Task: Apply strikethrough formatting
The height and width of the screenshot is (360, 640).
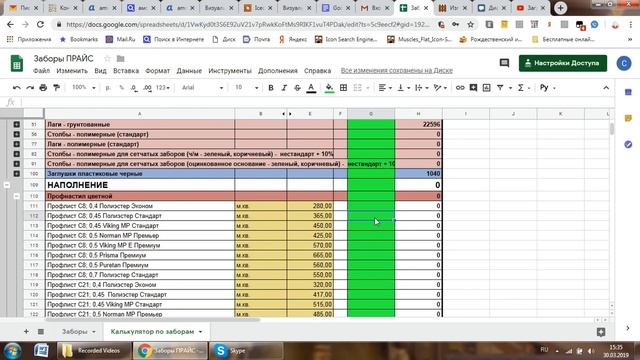Action: 297,88
